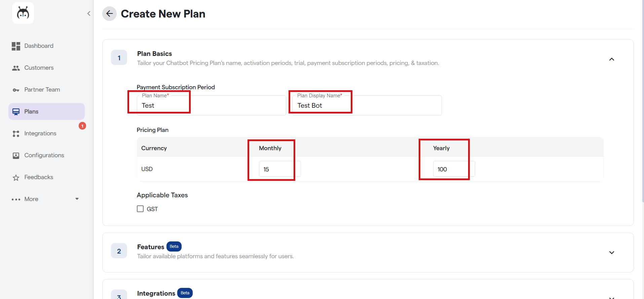
Task: Collapse the Plan Basics section
Action: pyautogui.click(x=611, y=59)
